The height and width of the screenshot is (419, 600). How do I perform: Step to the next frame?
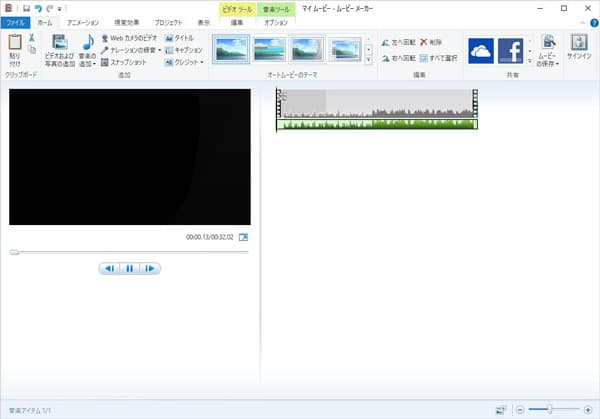point(149,268)
